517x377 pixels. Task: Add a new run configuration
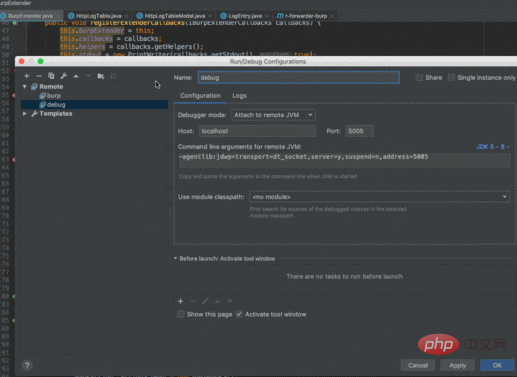(27, 76)
